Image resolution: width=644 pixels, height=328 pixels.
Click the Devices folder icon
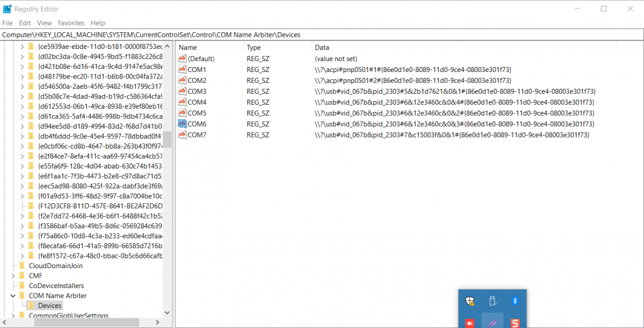[x=31, y=305]
